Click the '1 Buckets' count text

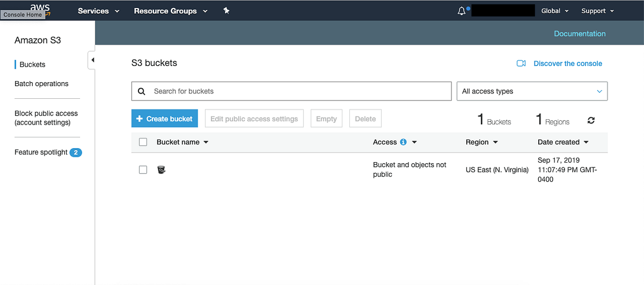pyautogui.click(x=494, y=120)
